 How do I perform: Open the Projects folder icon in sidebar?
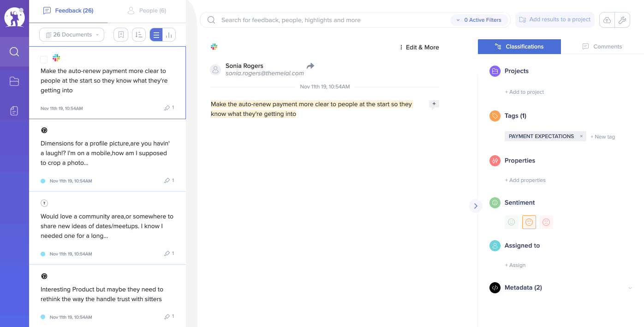[14, 81]
